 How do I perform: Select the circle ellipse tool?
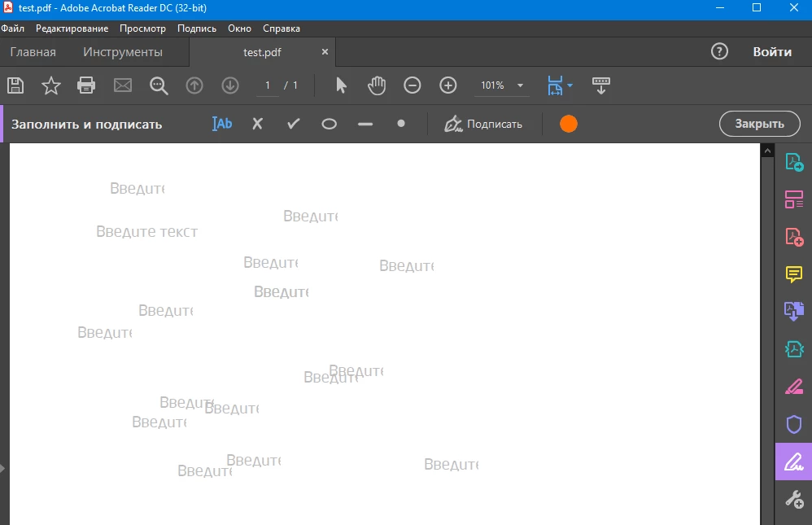[x=329, y=124]
